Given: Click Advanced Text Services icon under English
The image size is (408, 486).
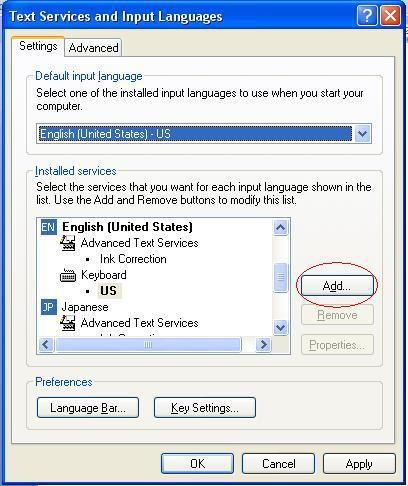Looking at the screenshot, I should (68, 243).
